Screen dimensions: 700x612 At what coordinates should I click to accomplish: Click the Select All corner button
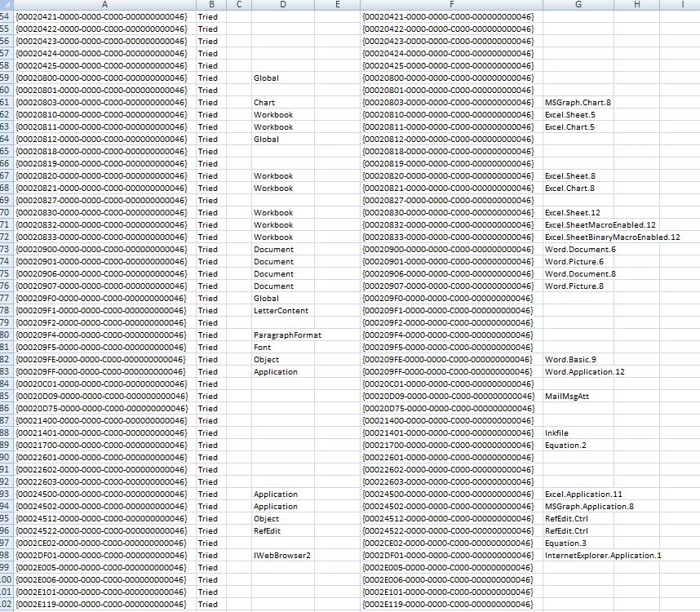coord(7,4)
